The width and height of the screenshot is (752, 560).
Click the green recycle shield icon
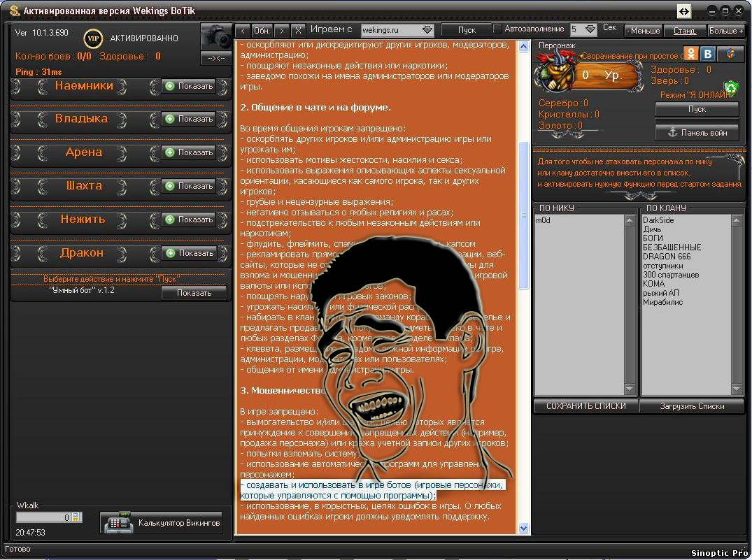(731, 87)
